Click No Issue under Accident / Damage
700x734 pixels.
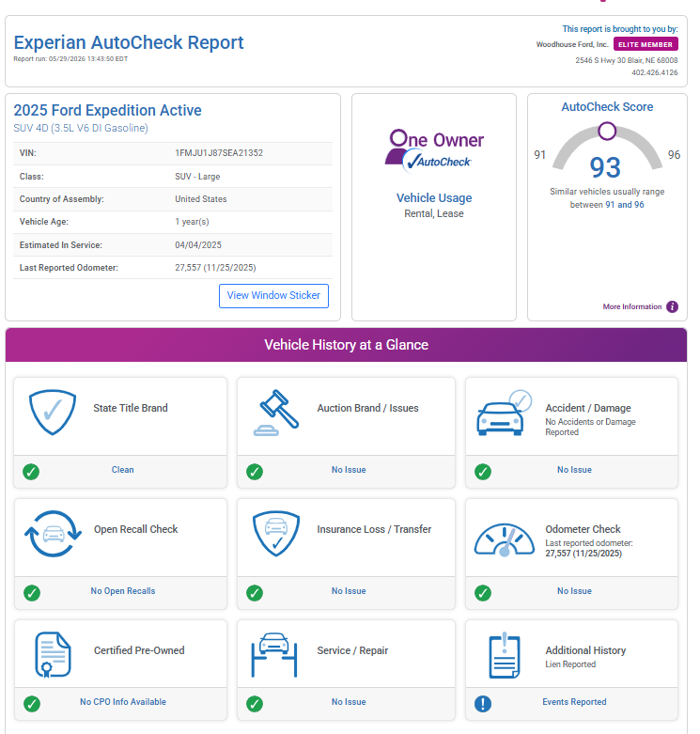click(574, 470)
